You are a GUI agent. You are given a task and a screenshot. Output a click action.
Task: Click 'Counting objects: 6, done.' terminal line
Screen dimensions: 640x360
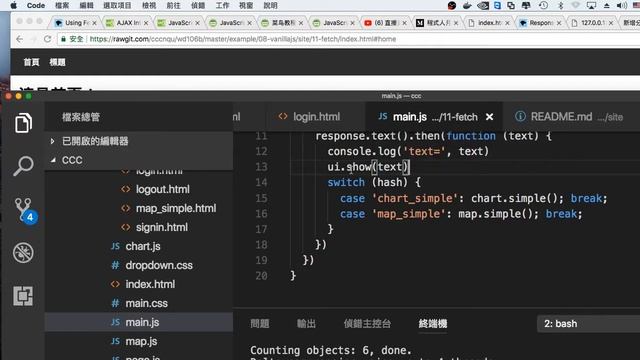click(331, 350)
